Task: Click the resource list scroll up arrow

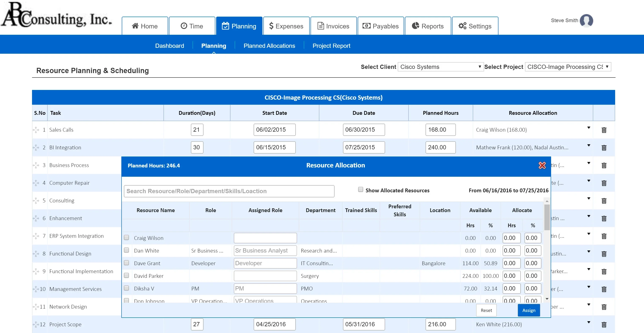Action: (x=547, y=201)
